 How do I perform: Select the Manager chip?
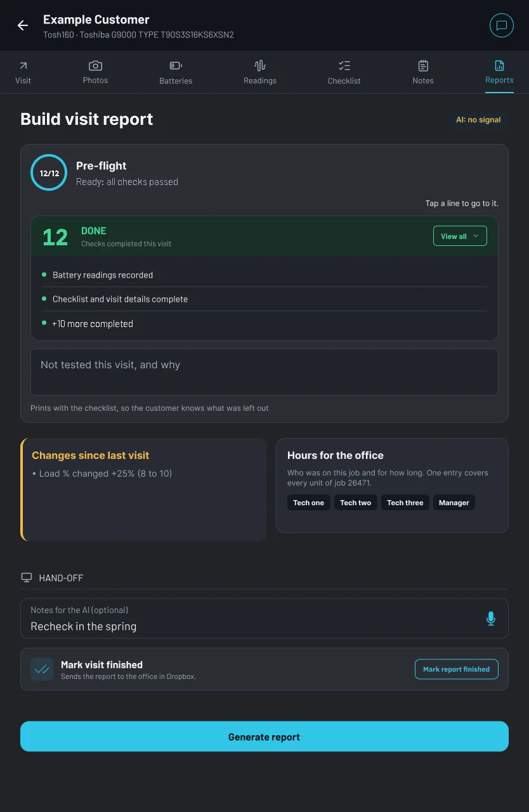click(454, 503)
